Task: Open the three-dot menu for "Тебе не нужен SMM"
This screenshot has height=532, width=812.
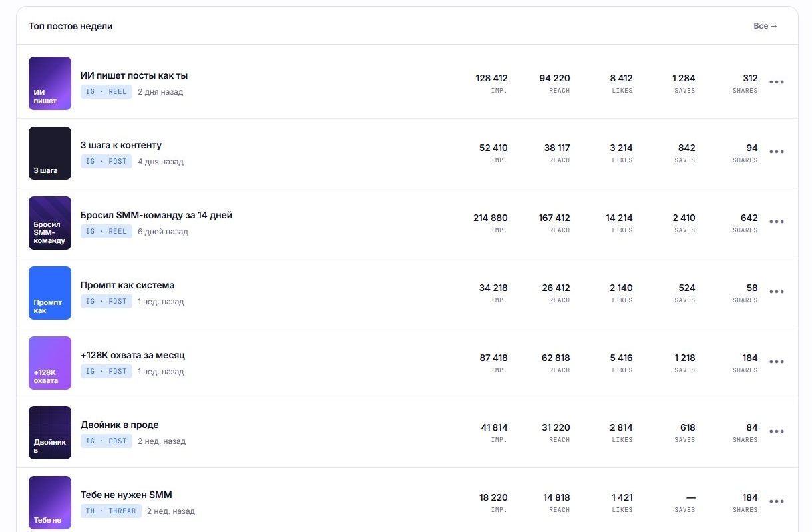Action: (776, 501)
